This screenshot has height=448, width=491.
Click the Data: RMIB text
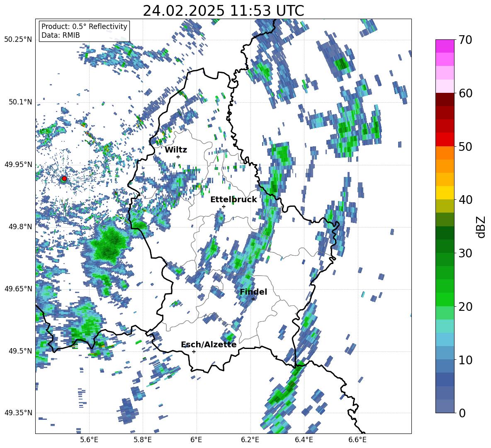pos(61,35)
